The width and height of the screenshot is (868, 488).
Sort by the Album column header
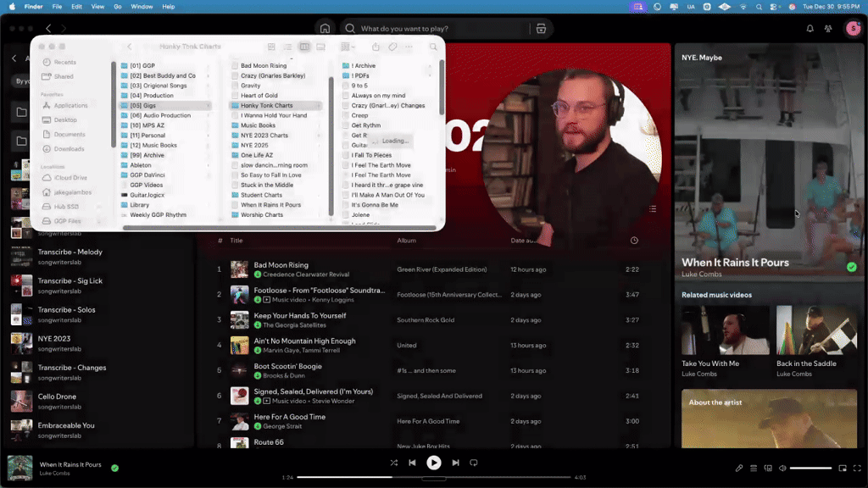click(x=406, y=240)
